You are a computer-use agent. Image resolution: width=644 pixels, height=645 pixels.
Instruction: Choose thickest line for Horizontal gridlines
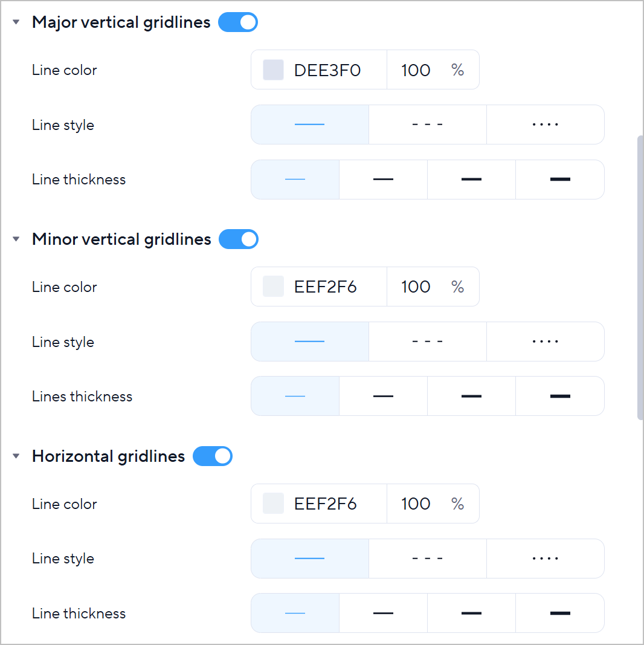[x=560, y=614]
